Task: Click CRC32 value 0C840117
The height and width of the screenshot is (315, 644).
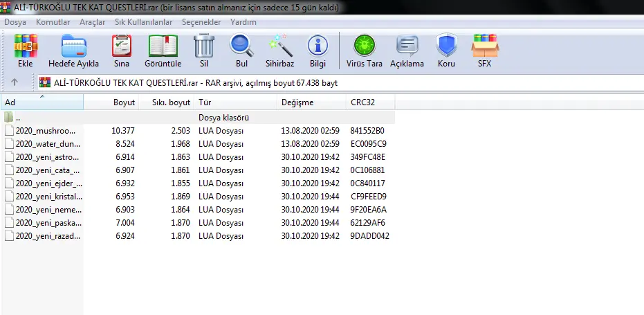Action: [x=367, y=183]
